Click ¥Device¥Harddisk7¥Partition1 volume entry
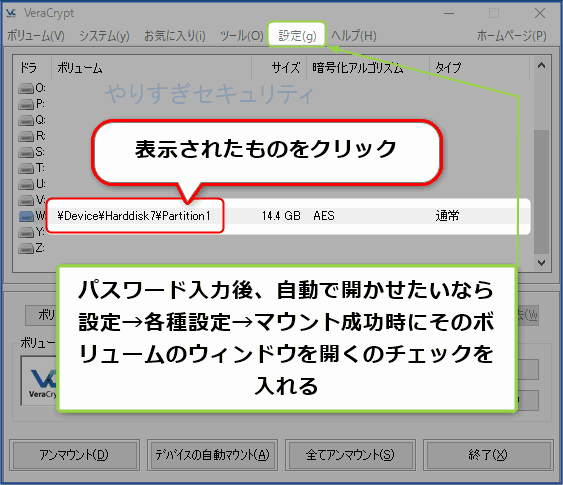Image resolution: width=563 pixels, height=485 pixels. [x=134, y=216]
